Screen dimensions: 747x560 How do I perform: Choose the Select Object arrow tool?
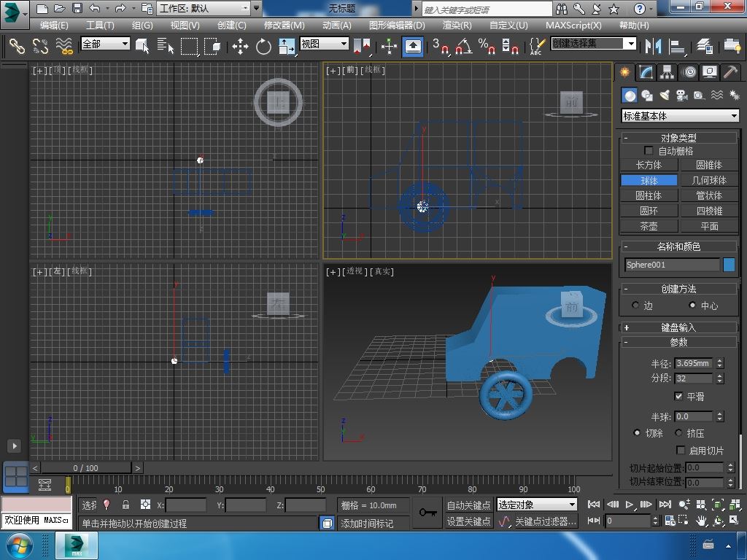(142, 46)
